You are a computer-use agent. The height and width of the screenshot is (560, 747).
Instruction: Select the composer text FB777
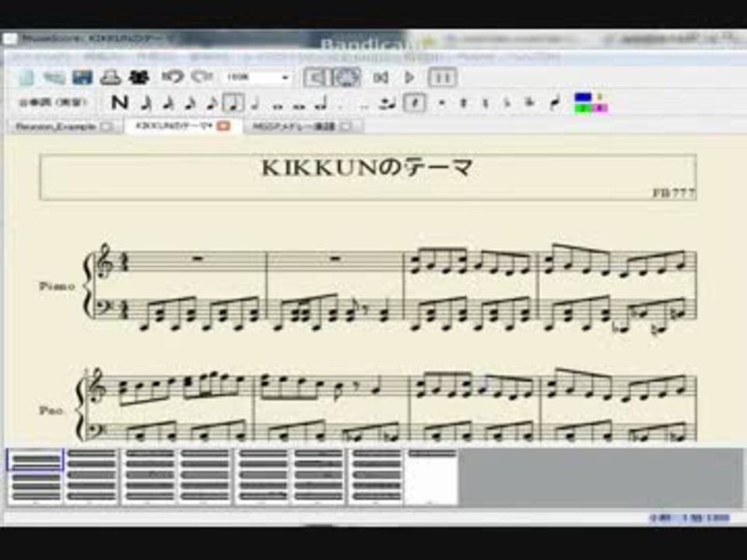(x=674, y=194)
